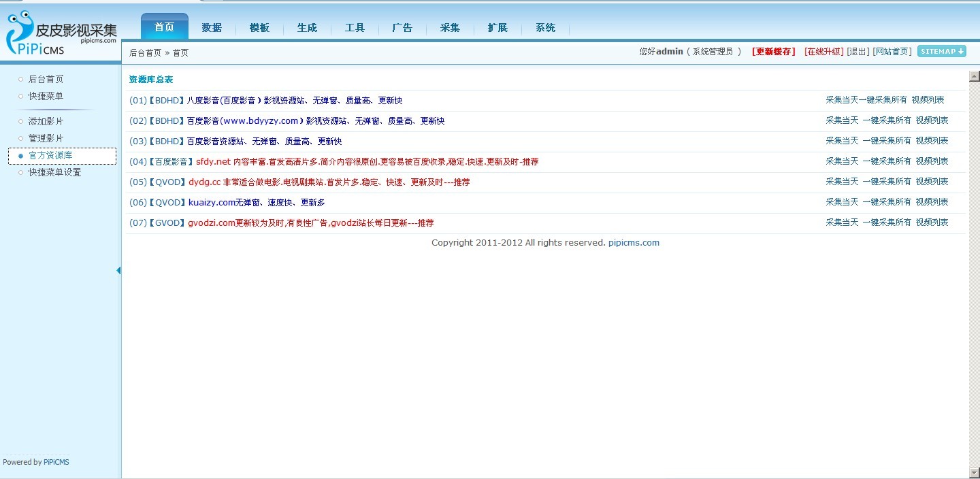
Task: Click the 在线升级 link
Action: (x=823, y=52)
